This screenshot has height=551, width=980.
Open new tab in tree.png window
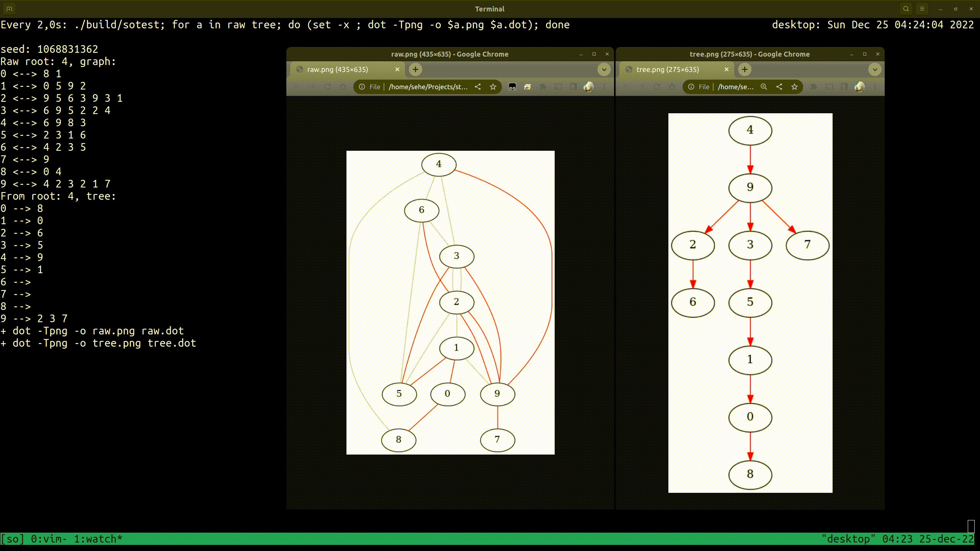click(x=745, y=69)
